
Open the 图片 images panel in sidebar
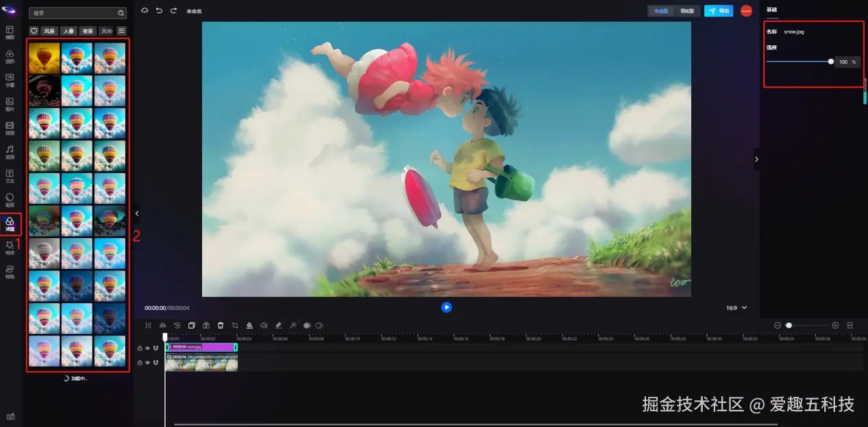coord(10,104)
